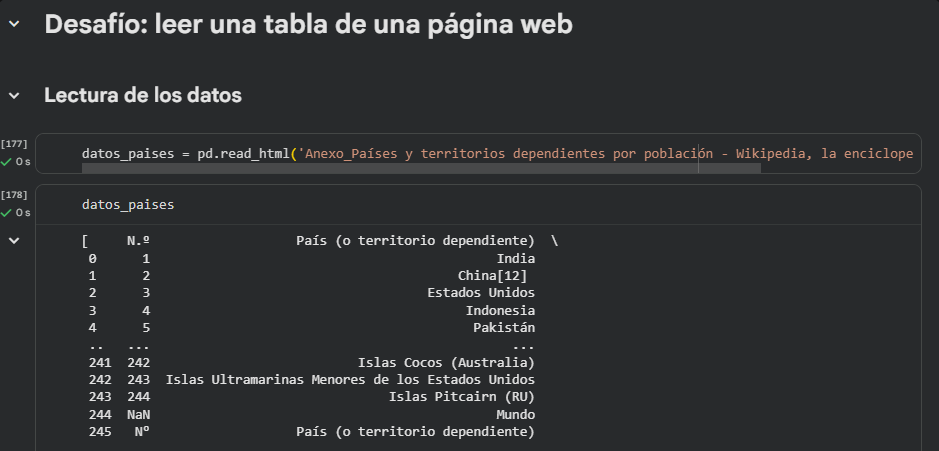The image size is (939, 451).
Task: Click the 'N.º' column header in output
Action: click(138, 241)
